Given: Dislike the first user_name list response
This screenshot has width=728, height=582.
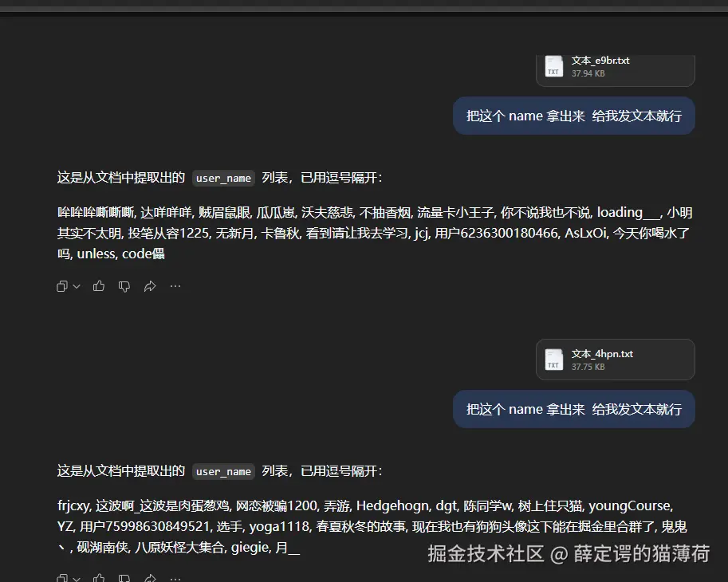Looking at the screenshot, I should click(124, 286).
